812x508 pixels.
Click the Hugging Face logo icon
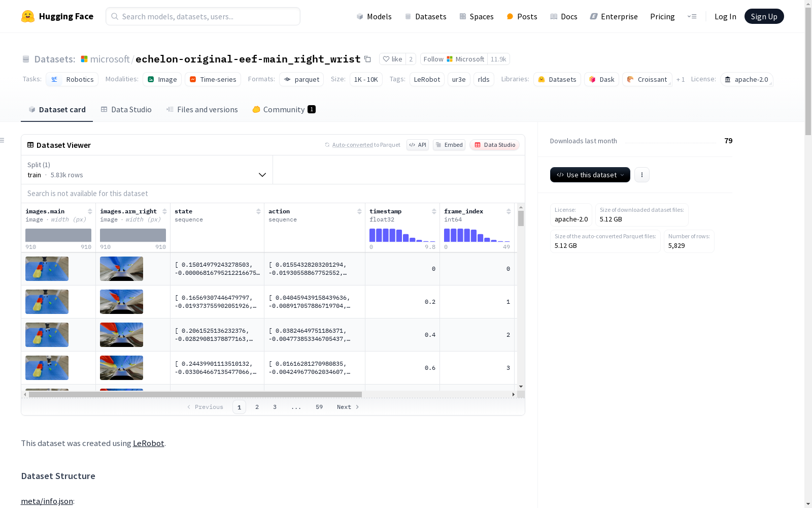click(x=28, y=16)
